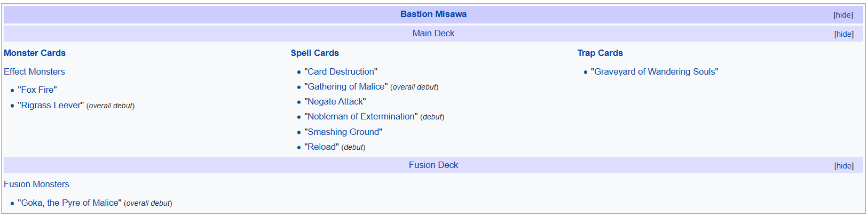Go to the Effect Monsters page
868x217 pixels.
(34, 72)
